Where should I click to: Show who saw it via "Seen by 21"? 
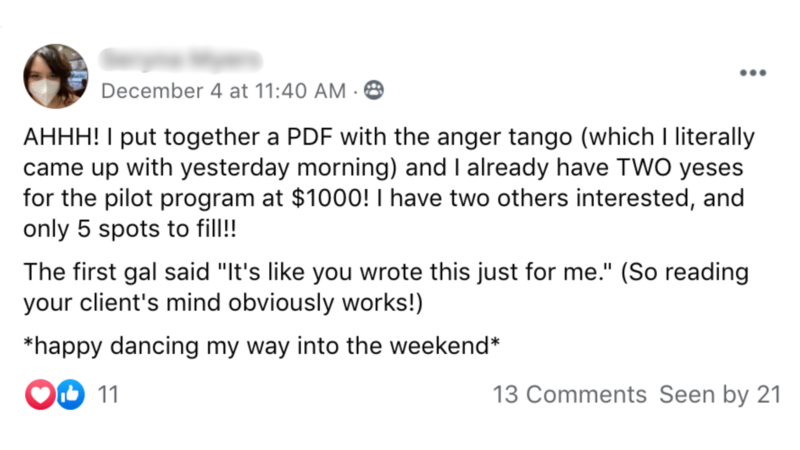(719, 395)
